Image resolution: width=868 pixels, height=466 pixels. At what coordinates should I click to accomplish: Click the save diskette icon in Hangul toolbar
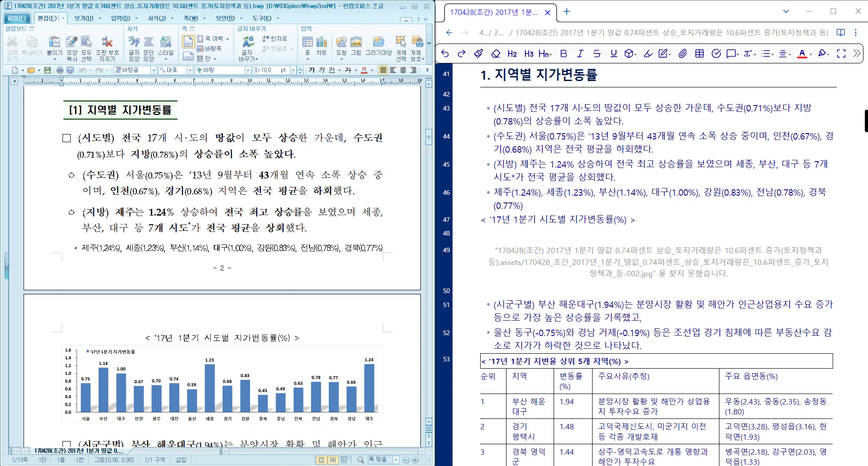click(x=48, y=70)
